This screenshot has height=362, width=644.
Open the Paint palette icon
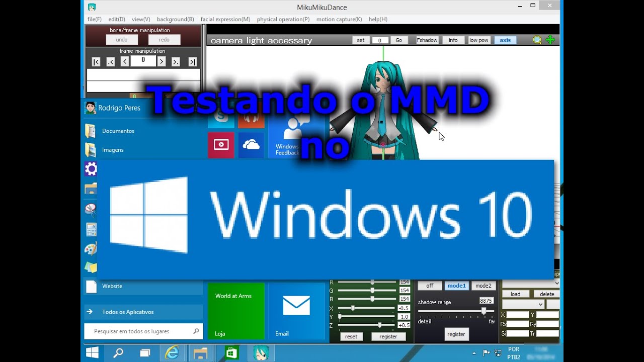(x=91, y=249)
